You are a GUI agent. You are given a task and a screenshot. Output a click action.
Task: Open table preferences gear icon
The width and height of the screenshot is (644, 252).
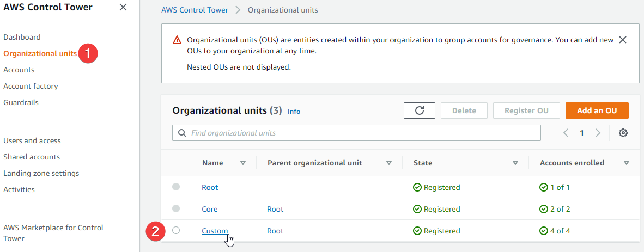[x=623, y=133]
